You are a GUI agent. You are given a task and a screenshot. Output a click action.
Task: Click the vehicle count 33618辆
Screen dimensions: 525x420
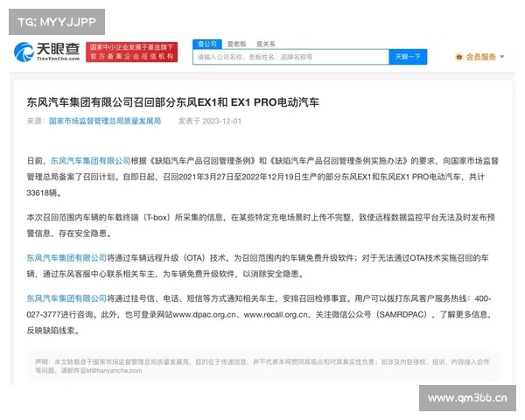click(44, 192)
